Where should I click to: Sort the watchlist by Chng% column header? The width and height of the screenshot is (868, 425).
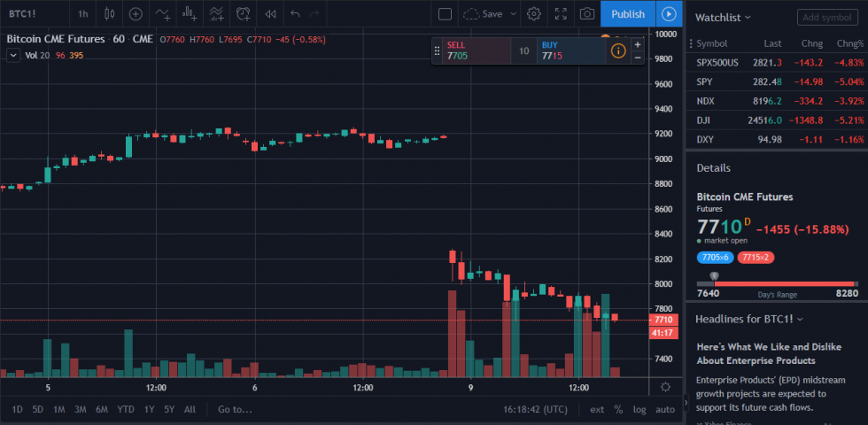click(849, 43)
